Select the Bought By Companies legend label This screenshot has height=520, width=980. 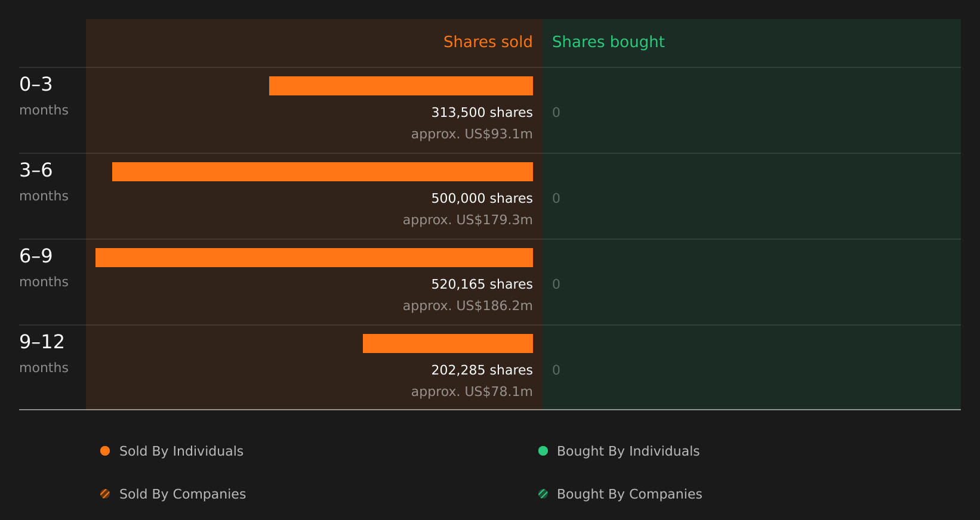(x=629, y=494)
